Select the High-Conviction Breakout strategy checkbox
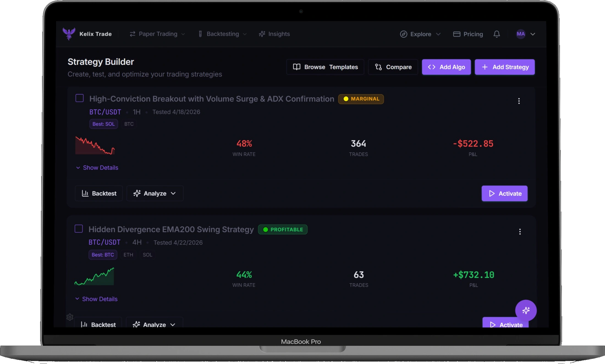This screenshot has width=605, height=364. point(79,98)
